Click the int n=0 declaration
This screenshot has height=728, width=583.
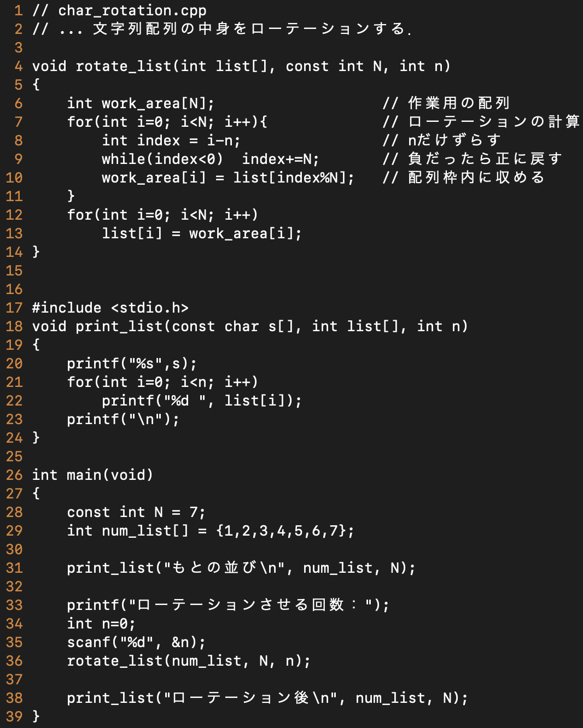pos(101,624)
